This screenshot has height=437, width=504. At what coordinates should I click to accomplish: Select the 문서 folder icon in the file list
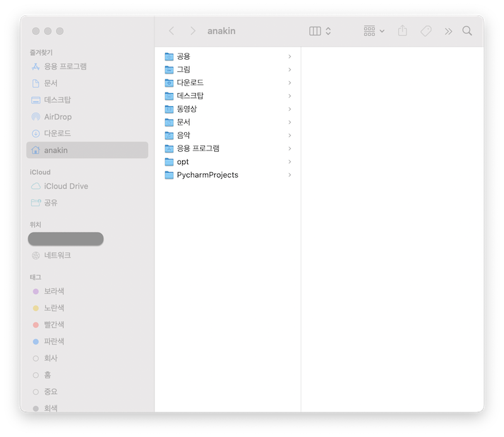pos(169,122)
